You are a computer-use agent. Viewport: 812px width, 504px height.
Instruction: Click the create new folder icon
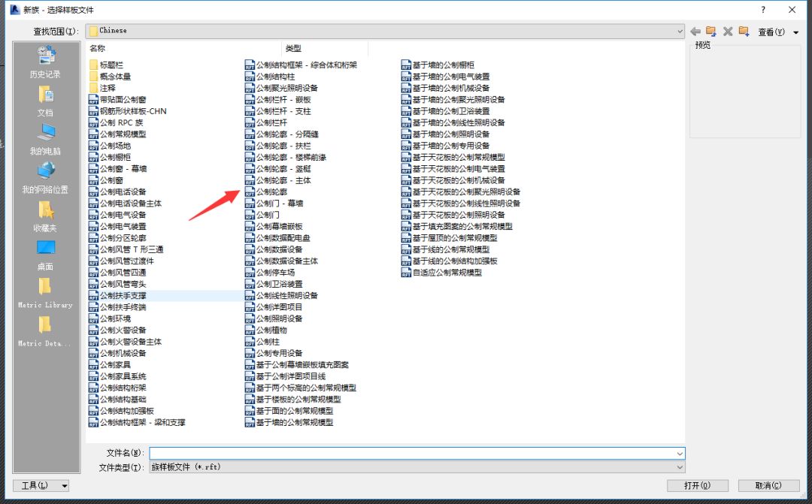click(x=744, y=32)
